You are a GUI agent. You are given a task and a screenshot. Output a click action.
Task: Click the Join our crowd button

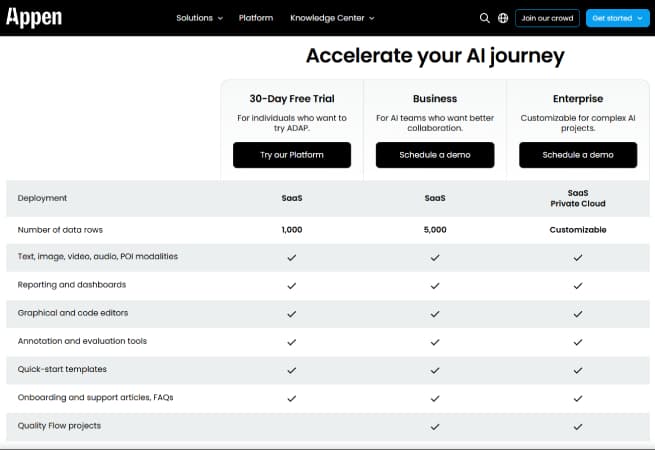(546, 18)
